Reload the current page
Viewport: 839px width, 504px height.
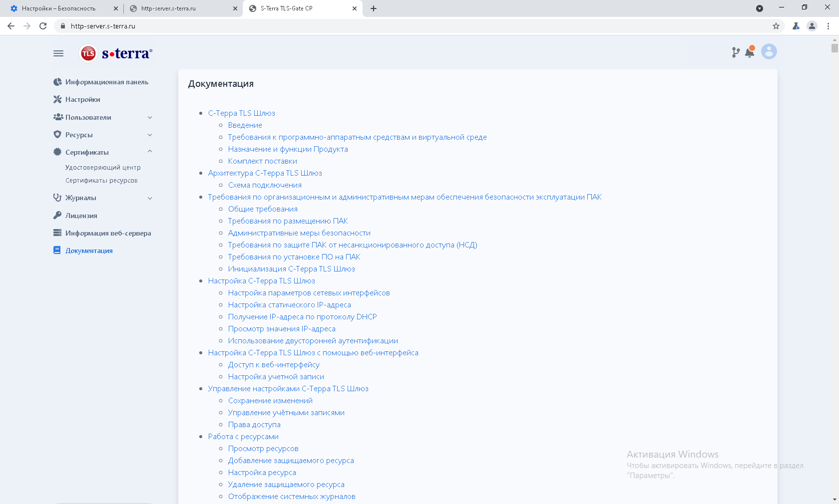click(43, 26)
